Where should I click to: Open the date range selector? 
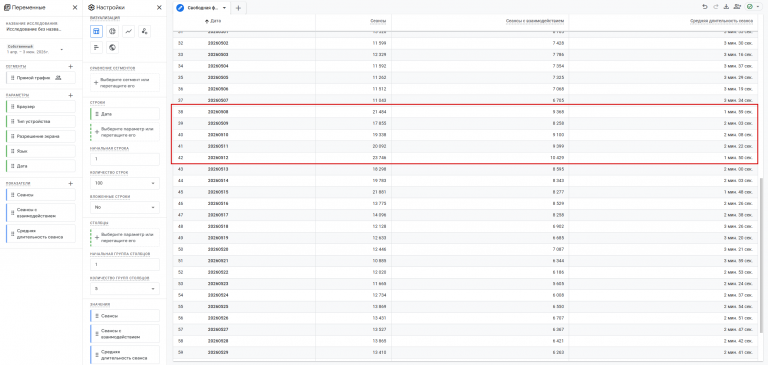click(35, 49)
